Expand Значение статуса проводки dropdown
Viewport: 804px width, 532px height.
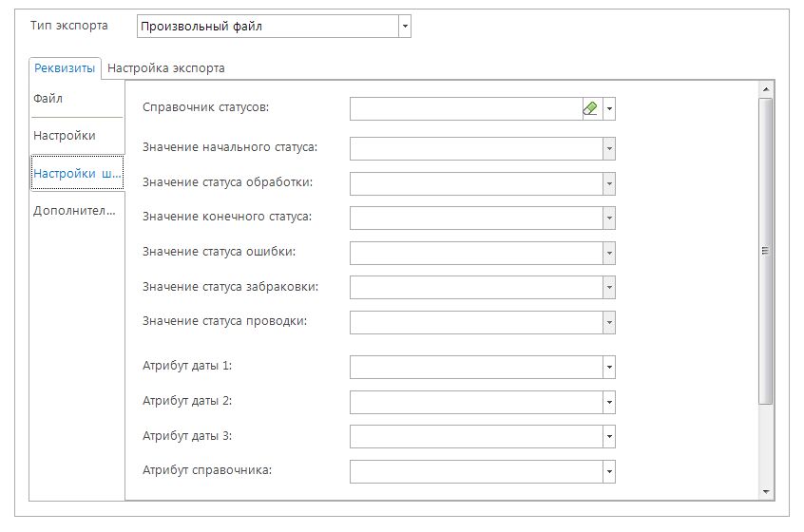click(x=609, y=323)
